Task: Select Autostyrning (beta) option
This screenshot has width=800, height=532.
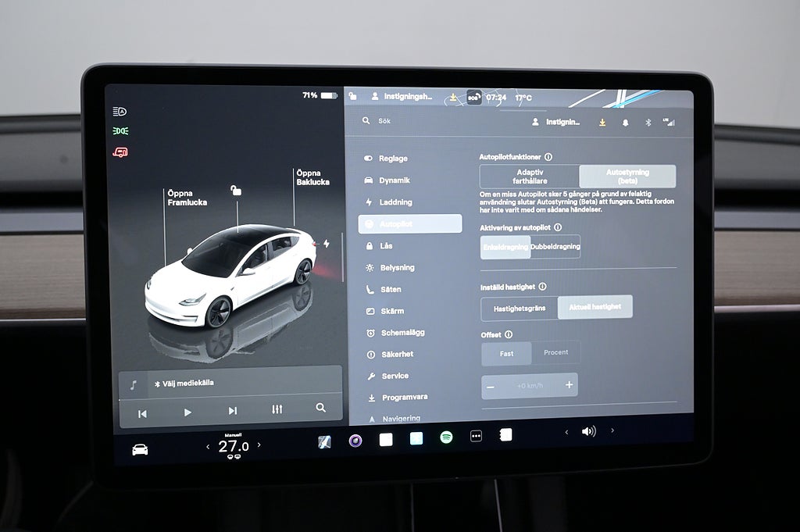Action: pos(627,177)
